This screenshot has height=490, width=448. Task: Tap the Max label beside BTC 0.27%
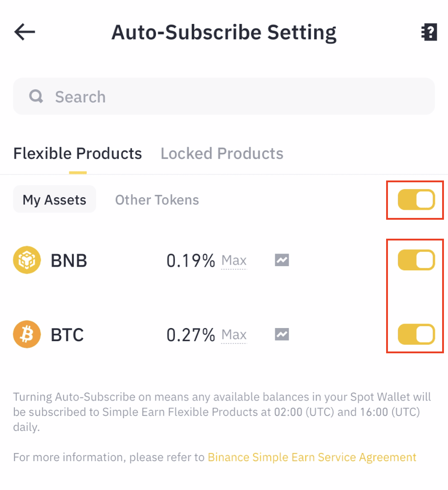[x=234, y=335]
